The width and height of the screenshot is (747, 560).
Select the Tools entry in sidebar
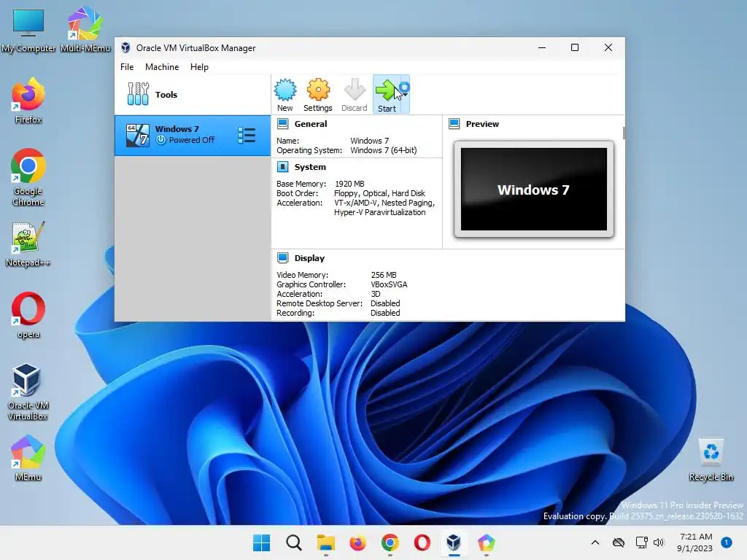pyautogui.click(x=193, y=94)
